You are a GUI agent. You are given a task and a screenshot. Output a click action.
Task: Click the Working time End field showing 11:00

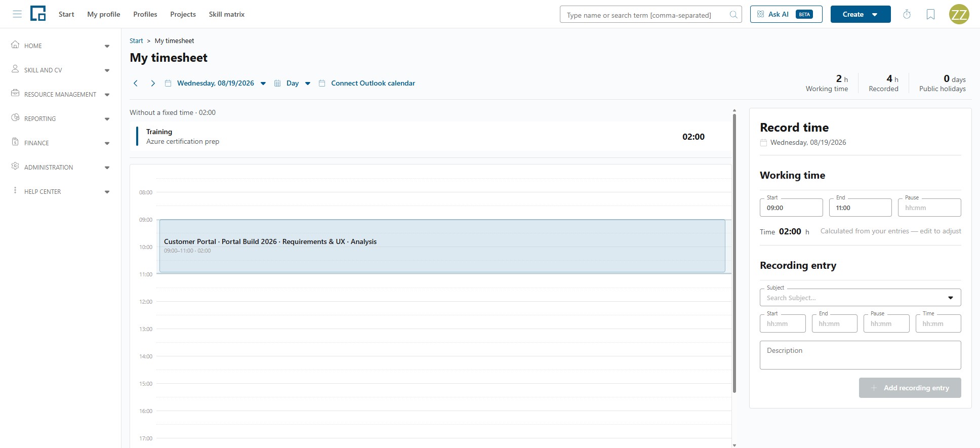860,208
